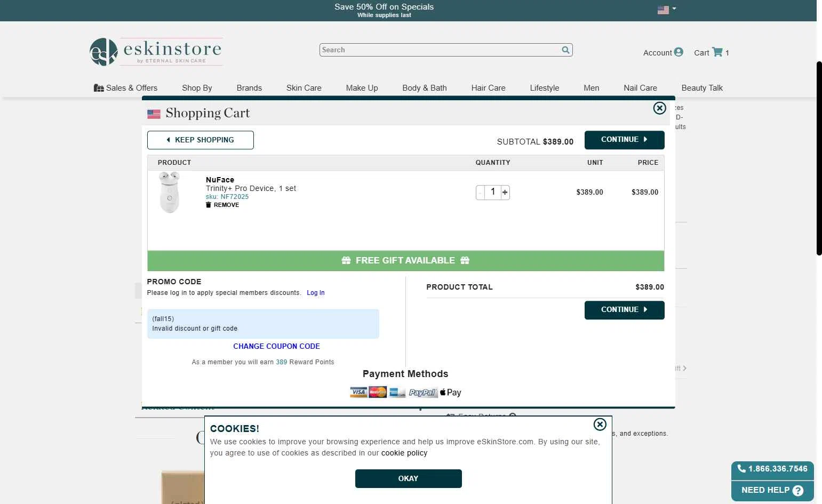Image resolution: width=822 pixels, height=504 pixels.
Task: Open the Nail Care menu
Action: click(641, 88)
